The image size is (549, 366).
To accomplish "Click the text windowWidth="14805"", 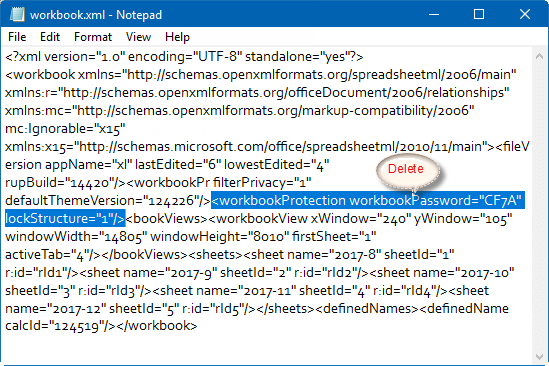I will pos(76,236).
